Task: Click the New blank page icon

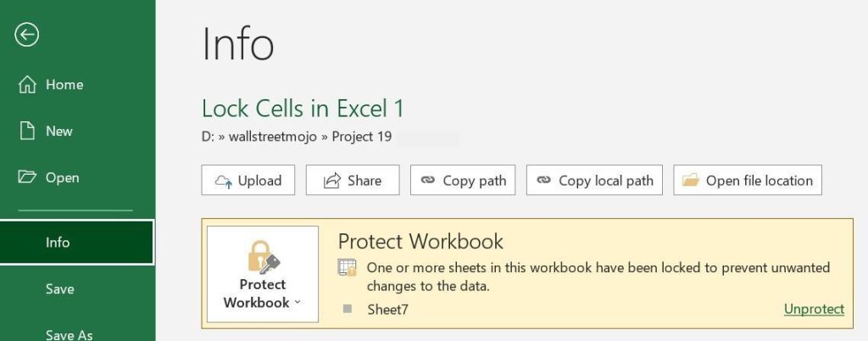Action: tap(27, 131)
